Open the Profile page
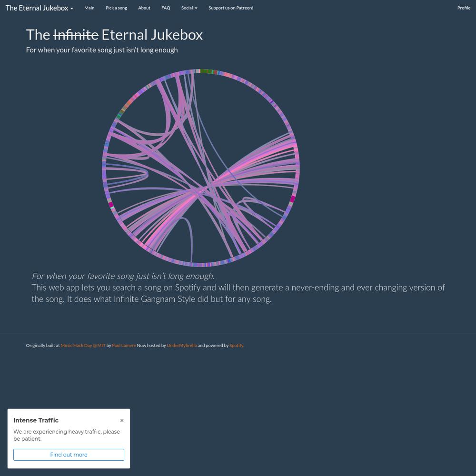Image resolution: width=476 pixels, height=476 pixels. point(464,8)
